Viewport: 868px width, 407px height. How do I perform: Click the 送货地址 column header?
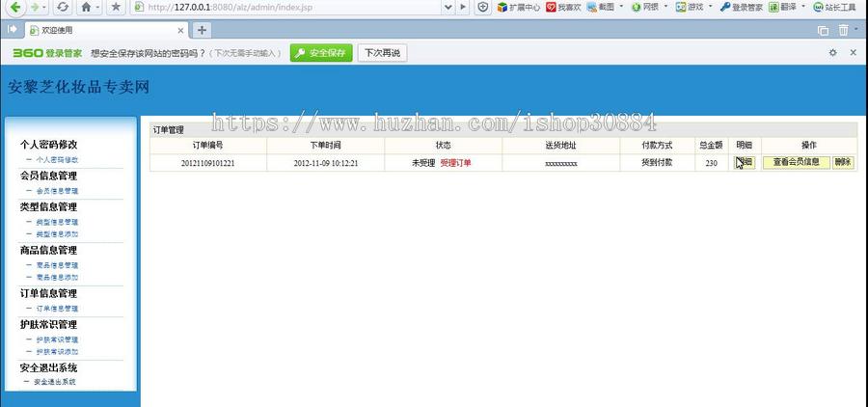pos(560,145)
